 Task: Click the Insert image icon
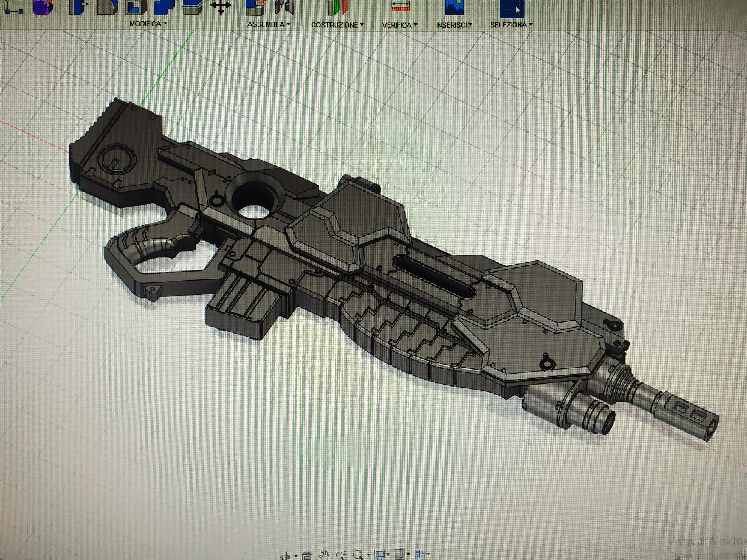[454, 7]
